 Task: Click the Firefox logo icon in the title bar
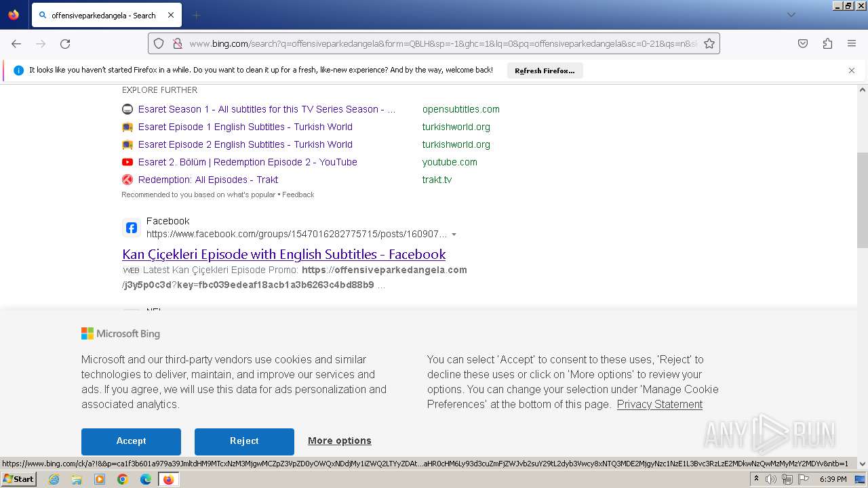tap(14, 15)
